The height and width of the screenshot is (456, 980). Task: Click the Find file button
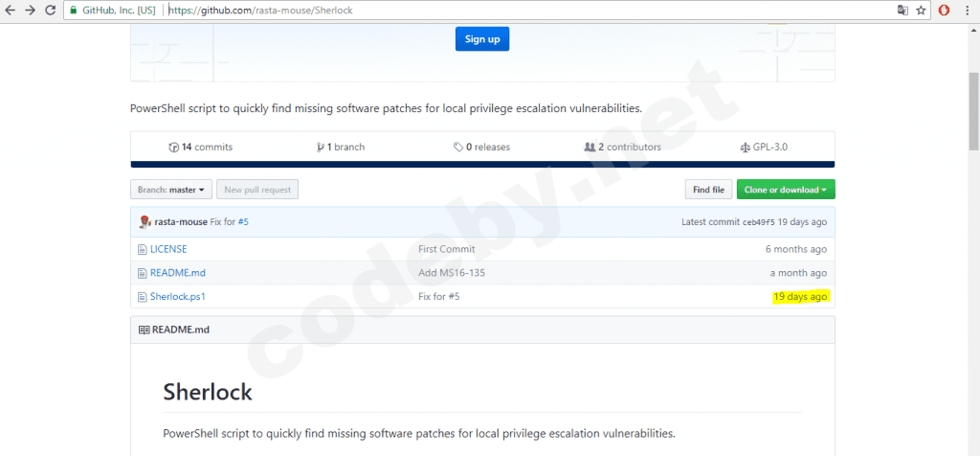[709, 190]
